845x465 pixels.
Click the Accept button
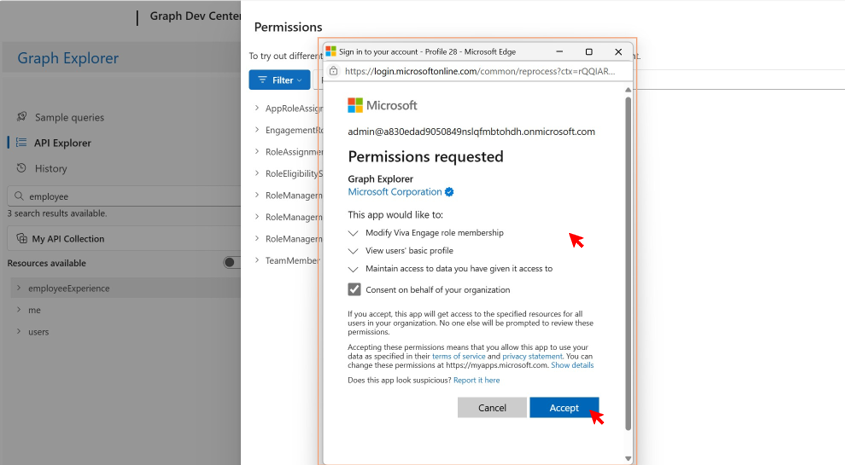pos(564,408)
